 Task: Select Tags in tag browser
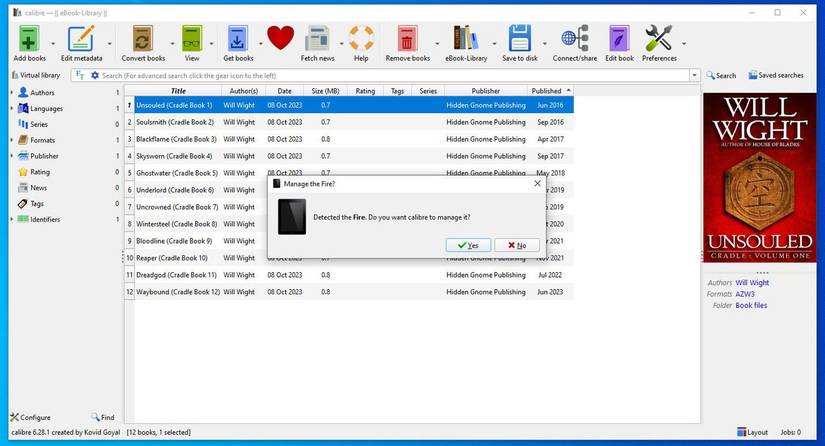36,204
